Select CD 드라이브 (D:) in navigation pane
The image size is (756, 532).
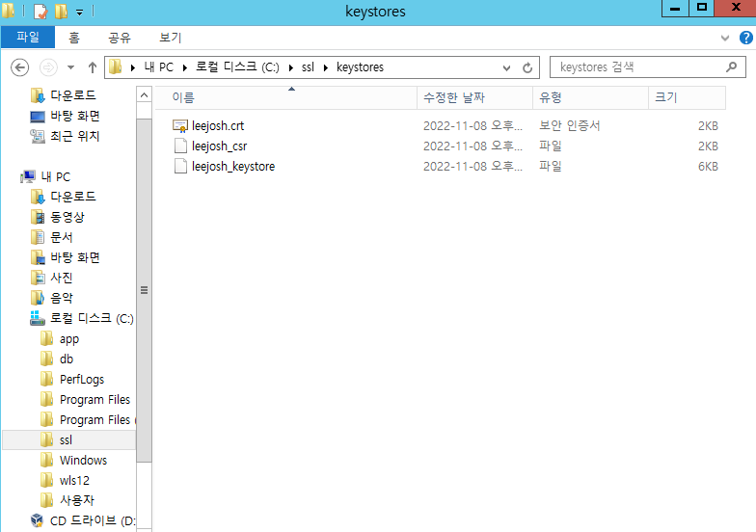93,520
